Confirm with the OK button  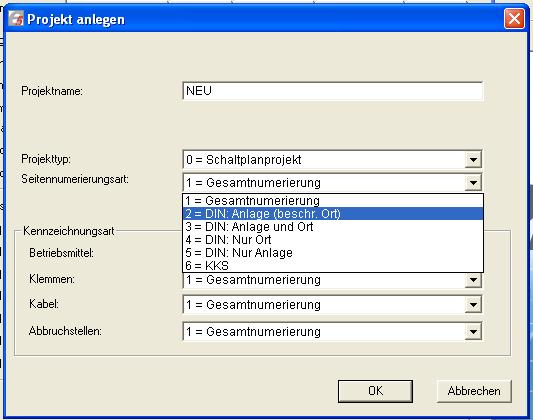(x=375, y=391)
